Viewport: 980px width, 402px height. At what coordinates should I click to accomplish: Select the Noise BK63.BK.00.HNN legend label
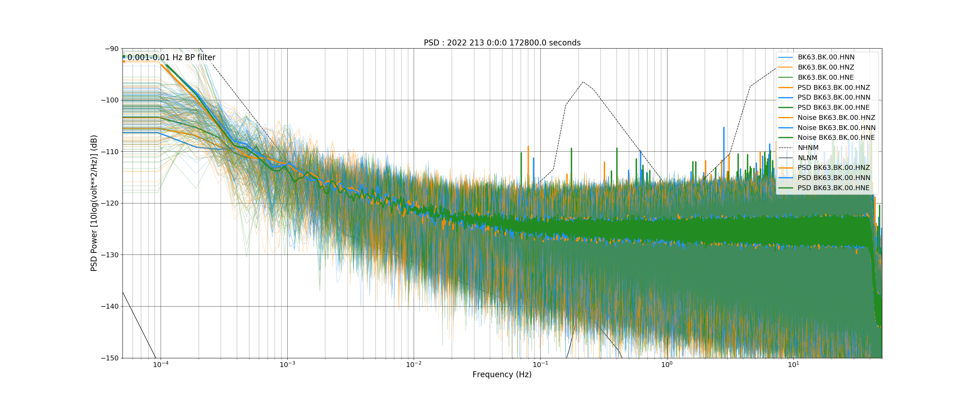coord(836,128)
